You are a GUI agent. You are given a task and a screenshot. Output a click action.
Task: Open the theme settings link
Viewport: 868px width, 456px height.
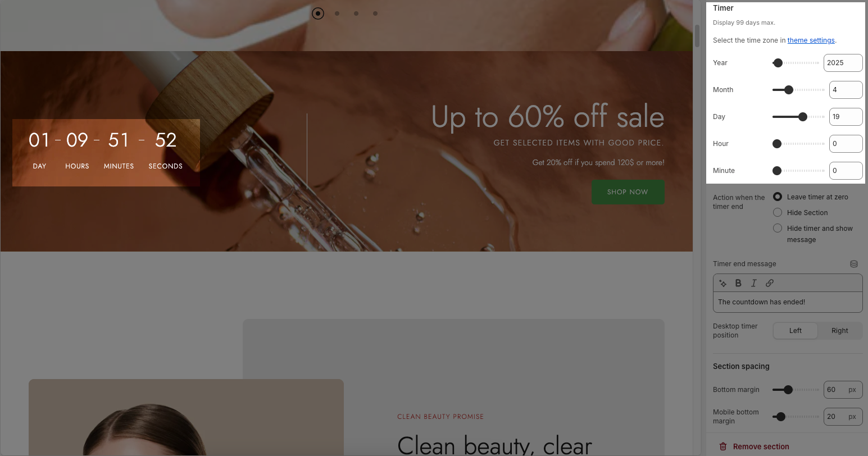click(811, 40)
